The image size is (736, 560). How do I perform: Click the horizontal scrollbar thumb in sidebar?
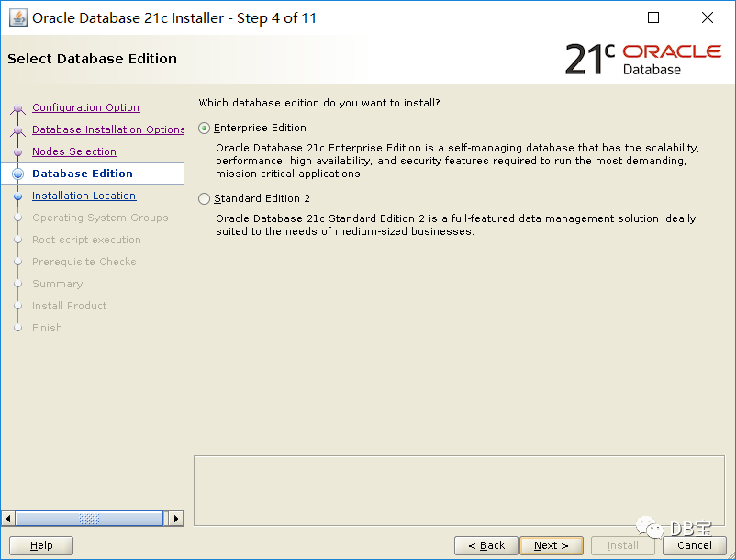(89, 519)
